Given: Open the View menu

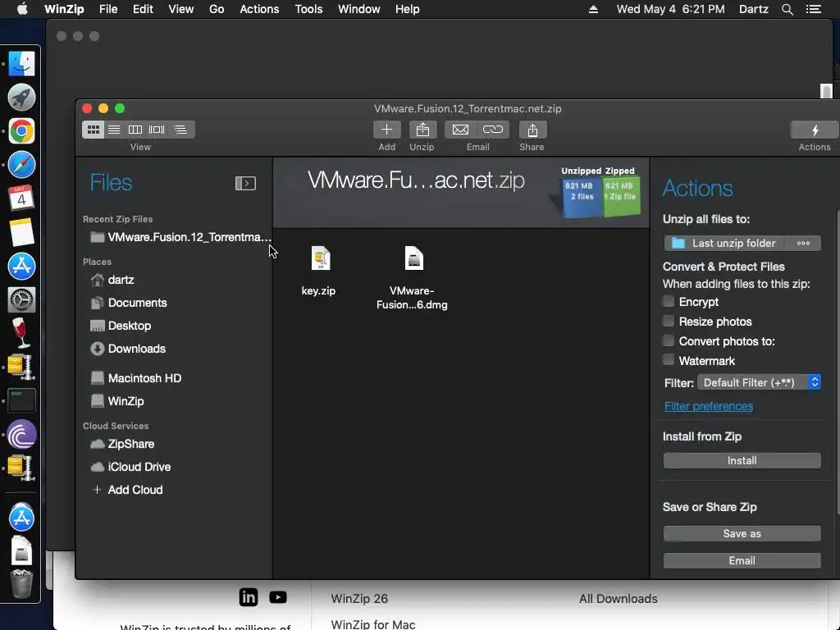Looking at the screenshot, I should tap(181, 9).
